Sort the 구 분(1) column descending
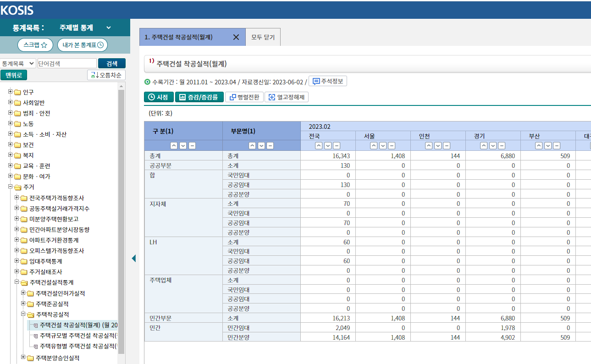Viewport: 591px width, 364px height. click(x=183, y=146)
